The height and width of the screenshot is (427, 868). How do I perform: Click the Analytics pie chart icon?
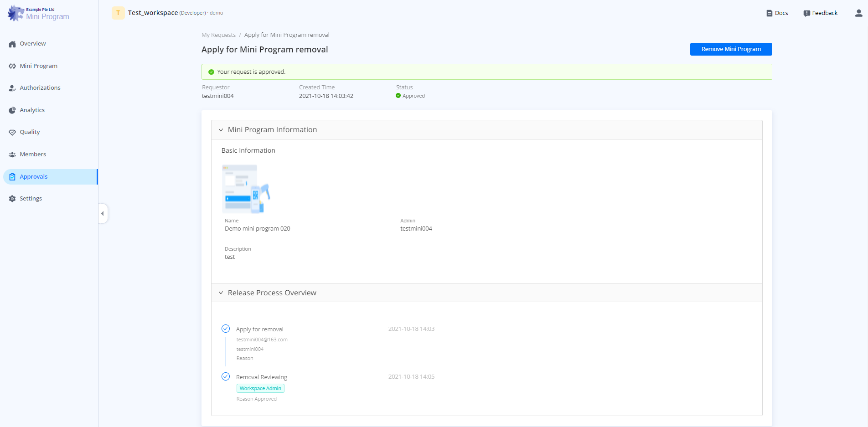click(x=12, y=110)
